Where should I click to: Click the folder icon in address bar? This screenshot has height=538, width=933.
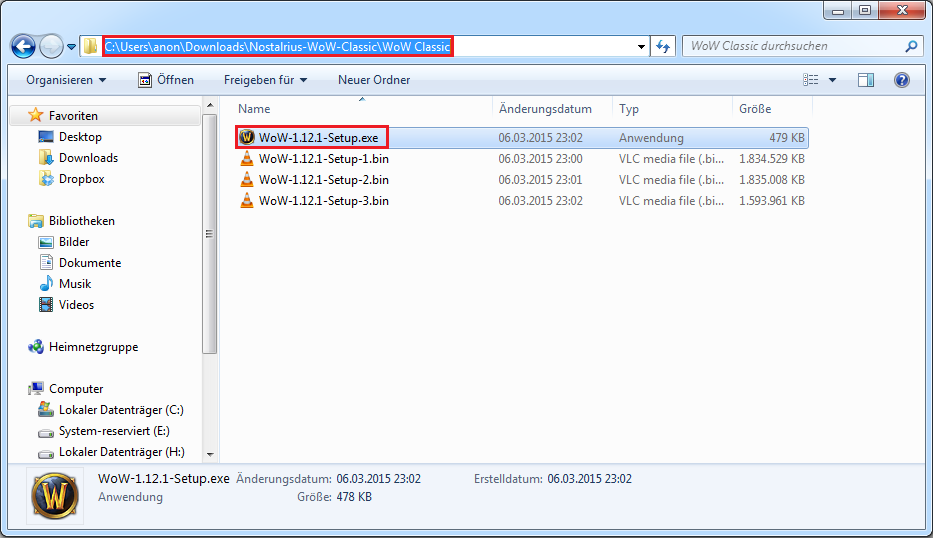pos(90,46)
